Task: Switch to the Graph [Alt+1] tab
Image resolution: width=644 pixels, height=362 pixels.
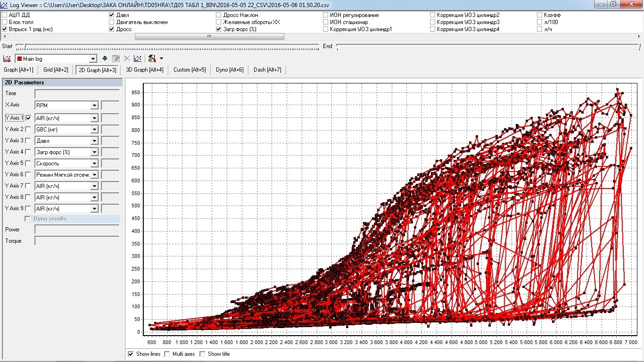Action: (x=18, y=70)
